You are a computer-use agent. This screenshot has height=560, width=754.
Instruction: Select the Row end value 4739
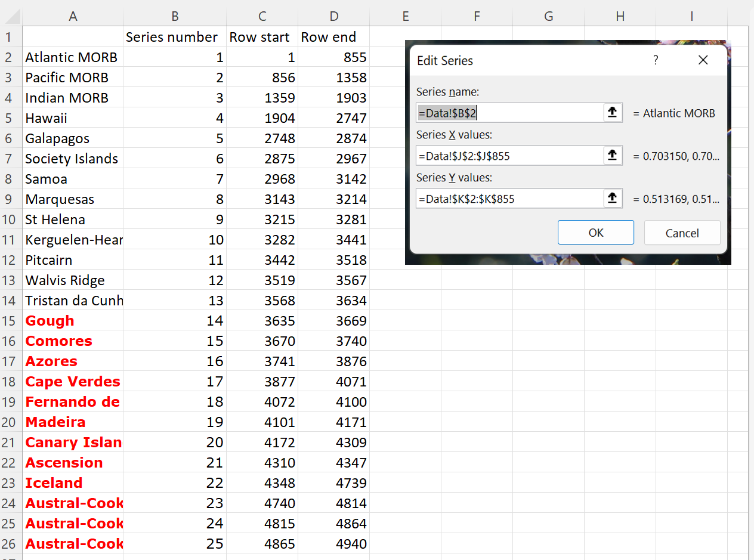334,483
